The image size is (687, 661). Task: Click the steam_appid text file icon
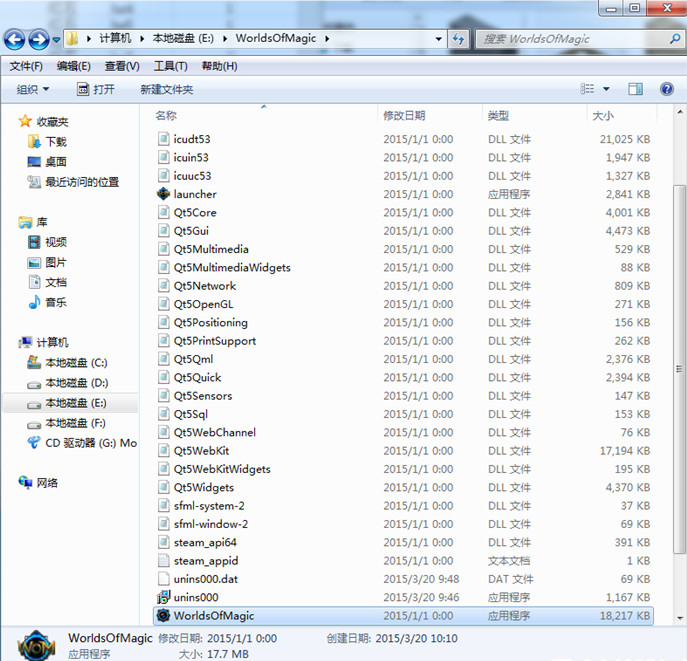click(164, 561)
